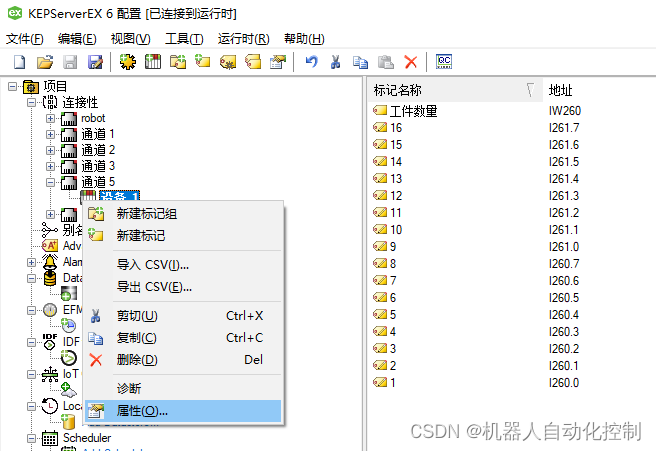Click the Paste clipboard toolbar icon

386,62
